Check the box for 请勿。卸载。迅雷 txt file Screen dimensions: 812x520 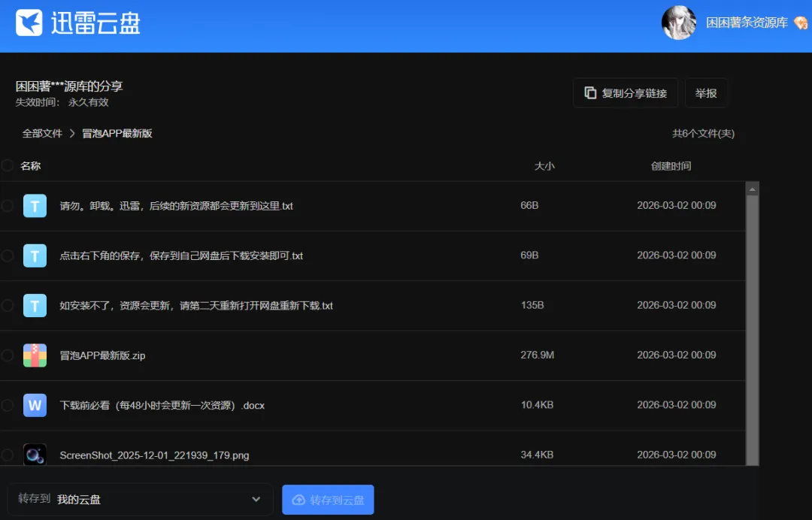click(x=8, y=206)
